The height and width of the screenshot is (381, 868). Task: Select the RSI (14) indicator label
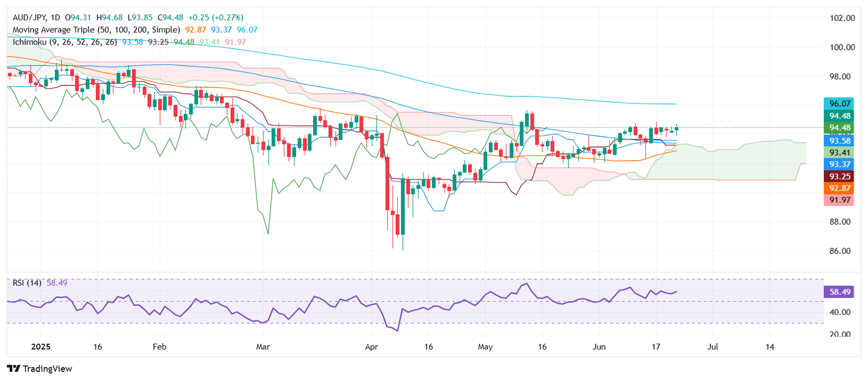[27, 283]
